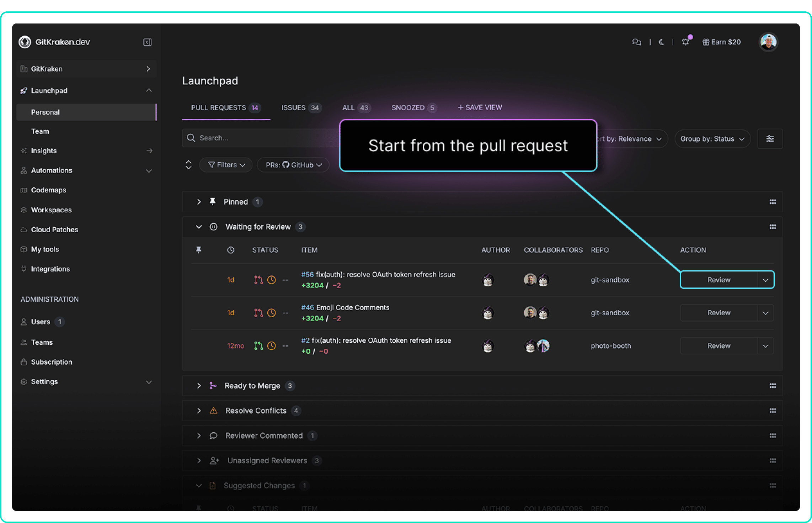The width and height of the screenshot is (812, 523).
Task: Click pending clock icon for PR #46
Action: click(x=272, y=313)
